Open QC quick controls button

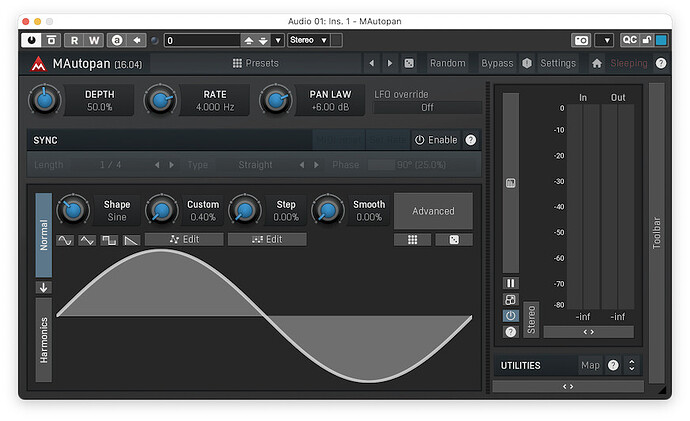pos(629,40)
